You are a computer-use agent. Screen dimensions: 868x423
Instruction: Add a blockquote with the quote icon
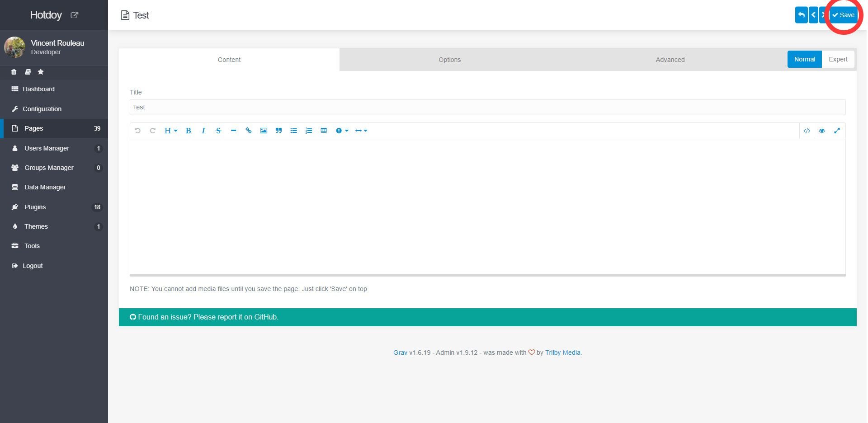pos(278,131)
